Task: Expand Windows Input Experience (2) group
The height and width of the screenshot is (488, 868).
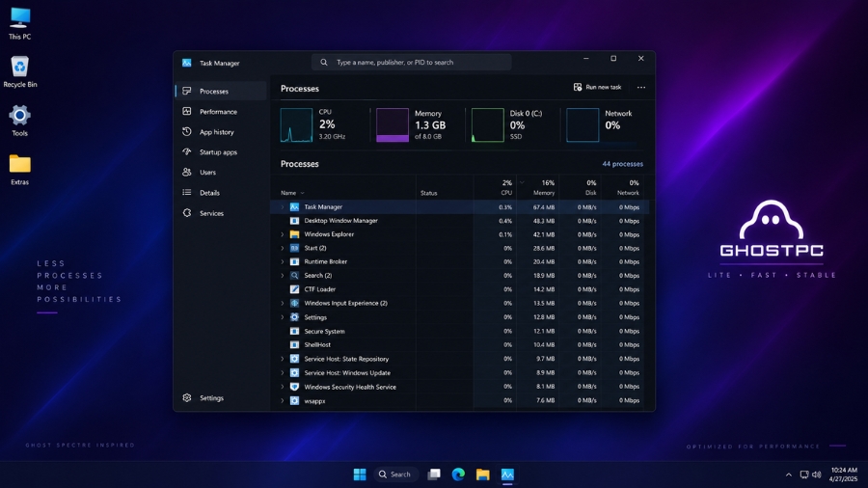Action: pyautogui.click(x=283, y=303)
